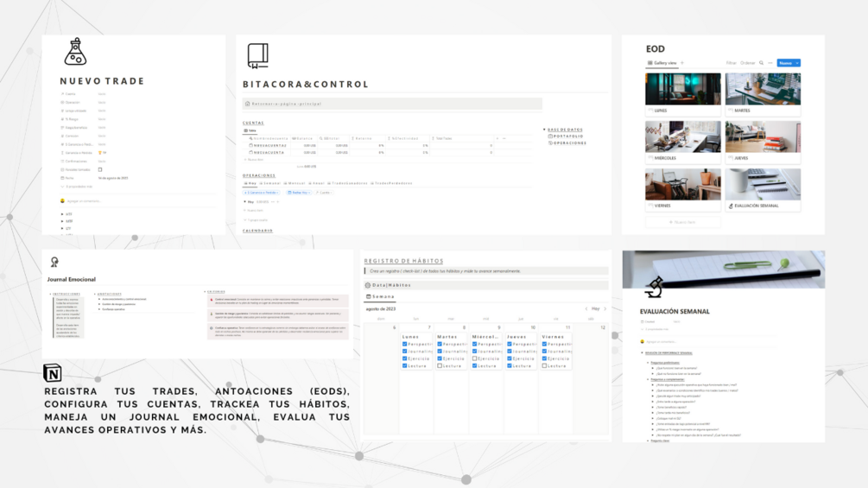The height and width of the screenshot is (488, 868).
Task: Uncheck Martes Ejercicio checkbox
Action: (x=440, y=358)
